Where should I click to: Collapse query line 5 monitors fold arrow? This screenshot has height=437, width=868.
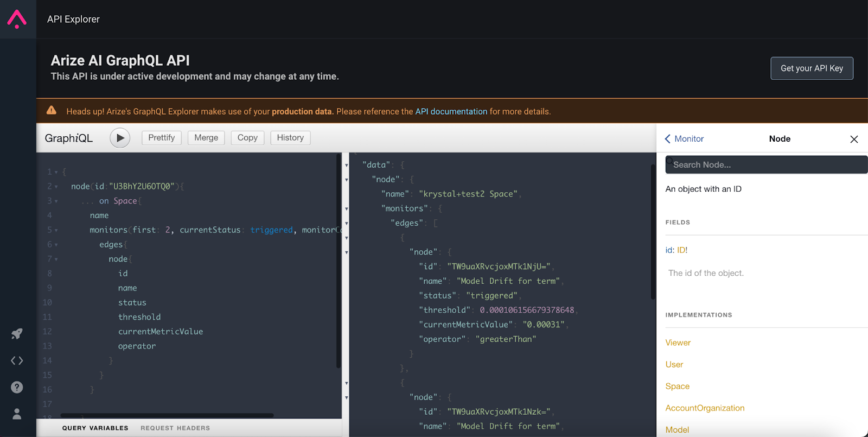click(56, 230)
